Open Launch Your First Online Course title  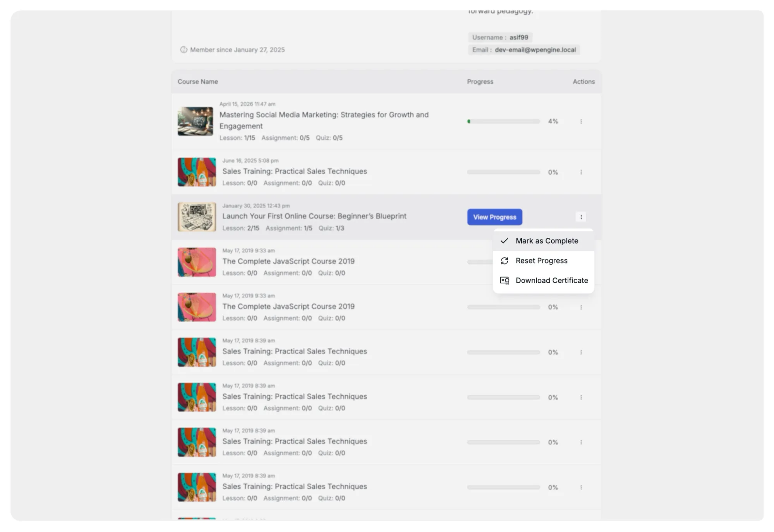pos(314,216)
